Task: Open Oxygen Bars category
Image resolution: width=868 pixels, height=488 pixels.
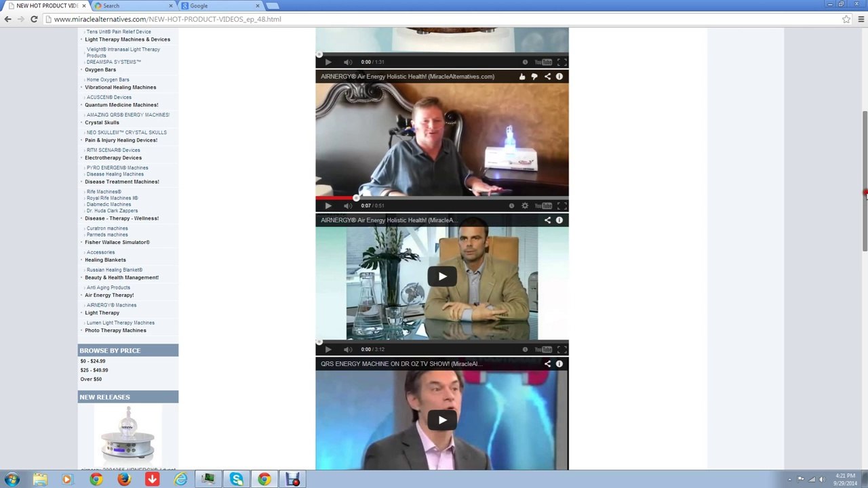Action: click(100, 70)
